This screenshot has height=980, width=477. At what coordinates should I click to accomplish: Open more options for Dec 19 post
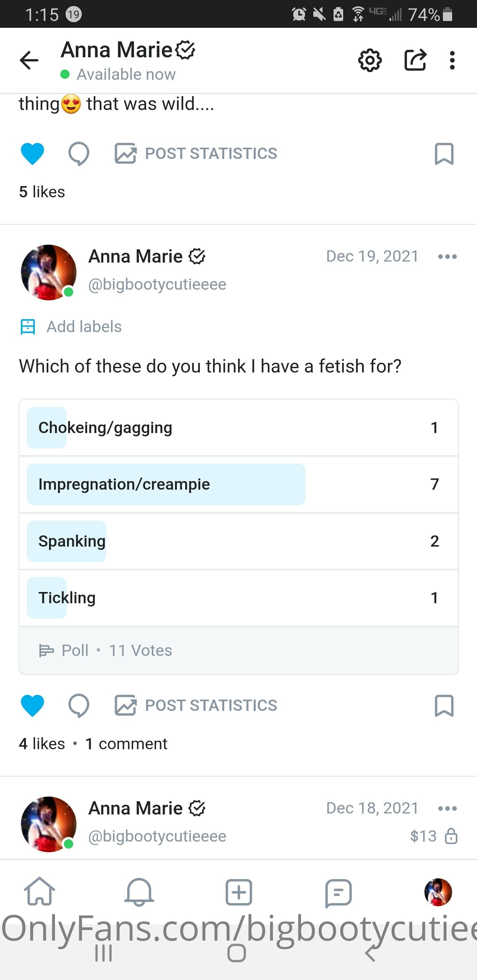point(447,257)
